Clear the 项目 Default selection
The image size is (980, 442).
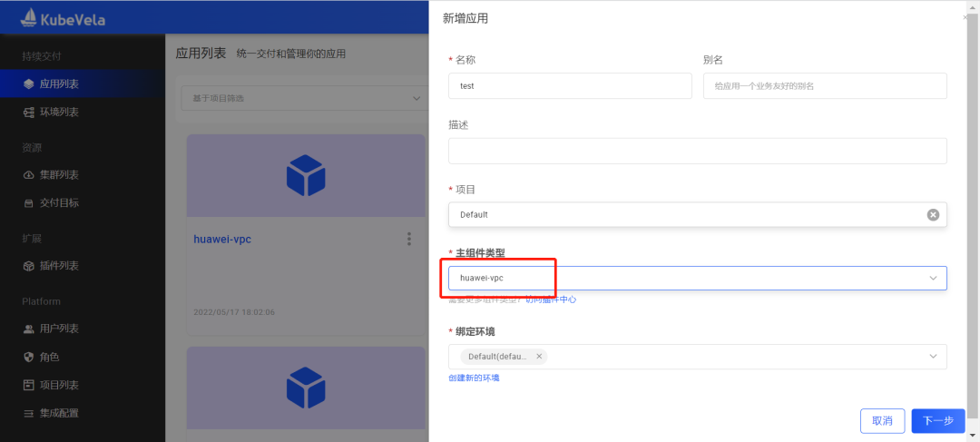tap(933, 214)
